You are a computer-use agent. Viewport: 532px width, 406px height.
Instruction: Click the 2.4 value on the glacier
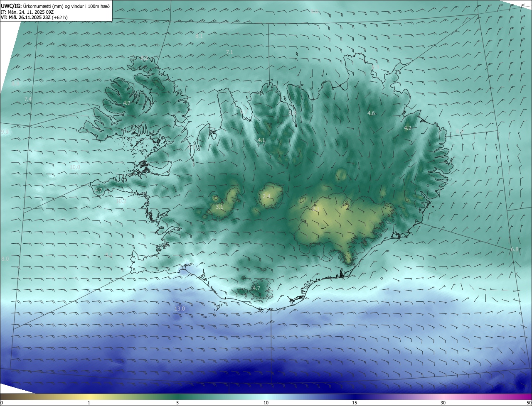266,196
